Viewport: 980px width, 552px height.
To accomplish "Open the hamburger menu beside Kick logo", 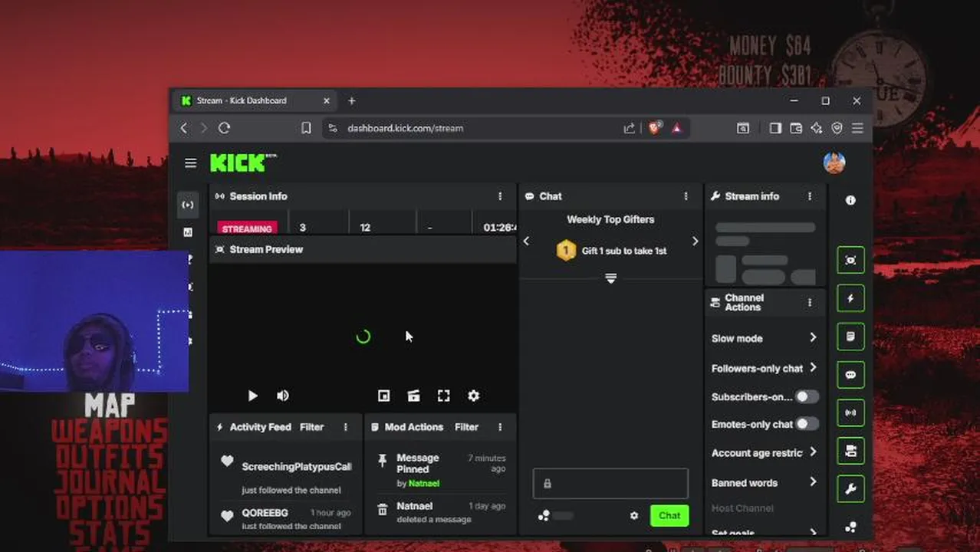I will pyautogui.click(x=190, y=163).
